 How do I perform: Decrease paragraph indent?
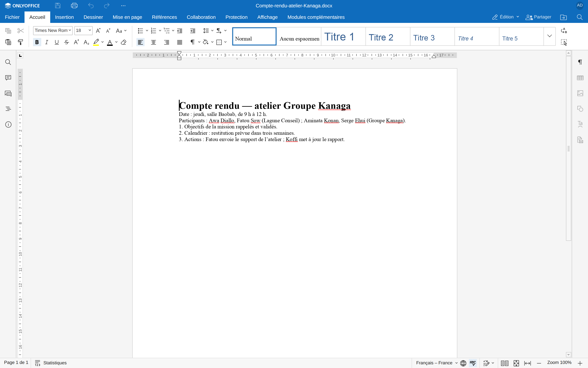click(180, 31)
